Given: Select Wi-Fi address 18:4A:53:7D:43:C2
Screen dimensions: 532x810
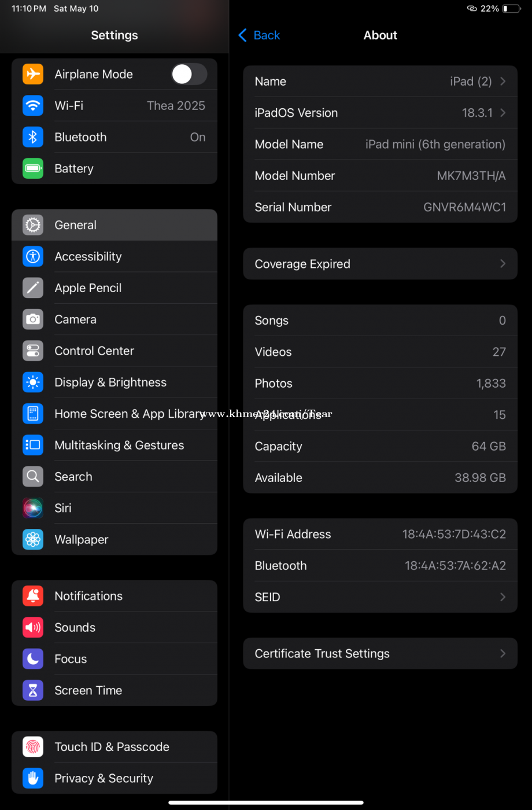Looking at the screenshot, I should (x=454, y=535).
